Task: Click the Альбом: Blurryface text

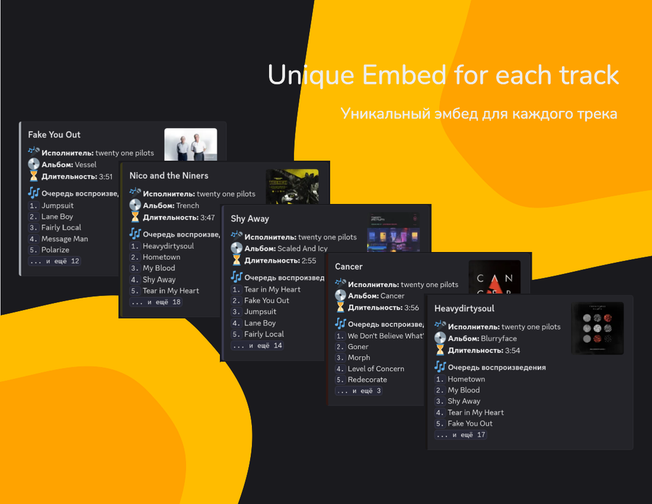Action: pyautogui.click(x=482, y=338)
